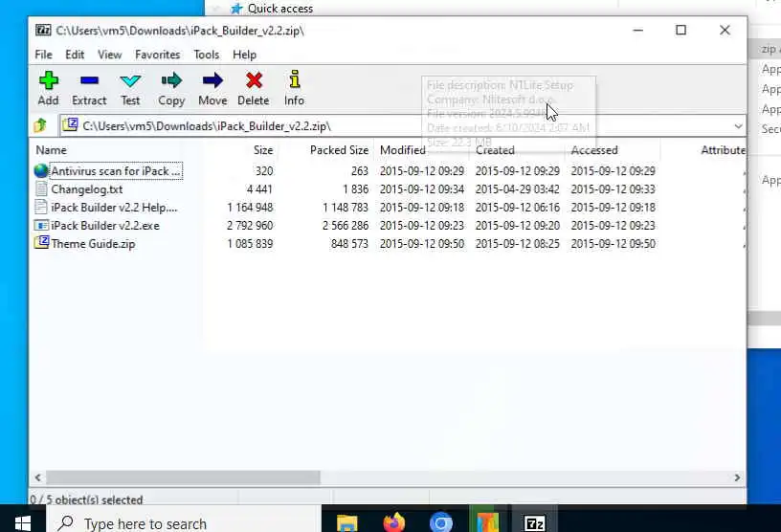The height and width of the screenshot is (532, 781).
Task: Open the Help menu
Action: (x=244, y=55)
